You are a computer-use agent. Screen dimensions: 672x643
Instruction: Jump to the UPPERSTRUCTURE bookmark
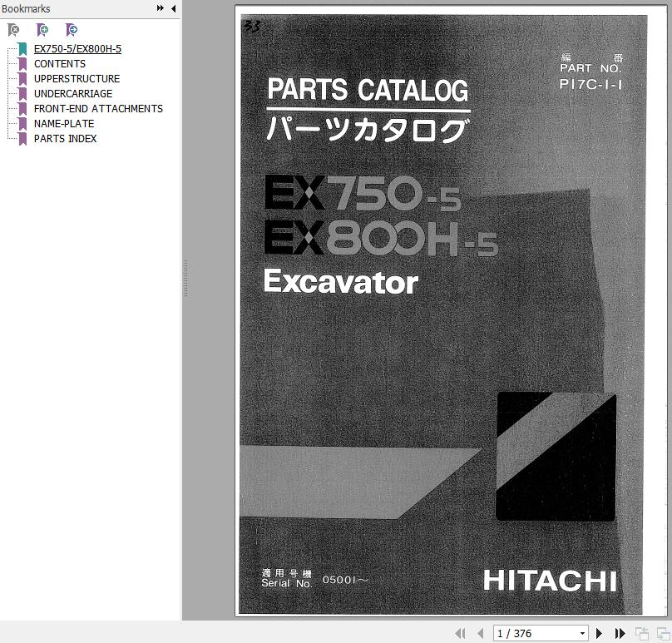click(77, 79)
